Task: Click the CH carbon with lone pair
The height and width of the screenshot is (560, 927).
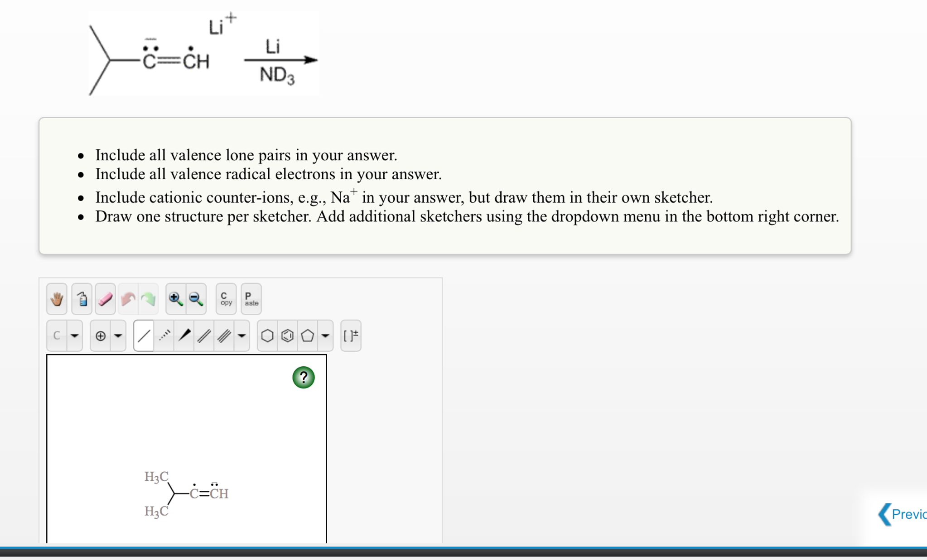Action: click(x=219, y=493)
